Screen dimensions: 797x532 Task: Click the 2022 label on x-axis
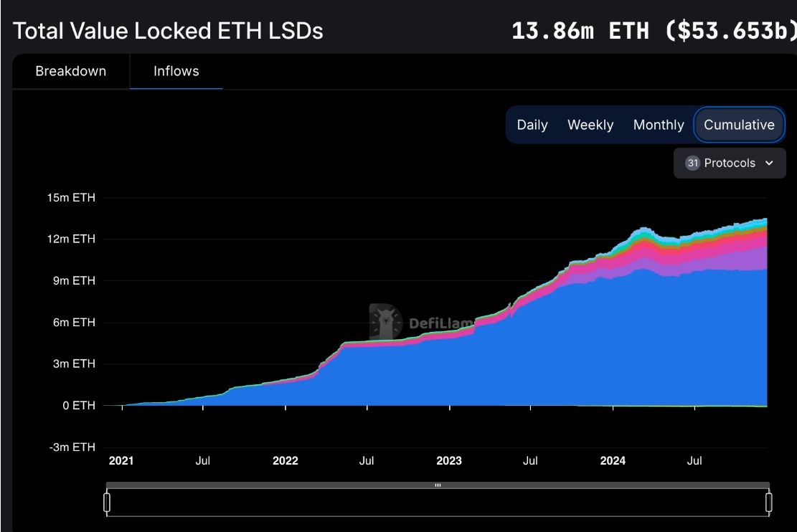click(x=285, y=460)
